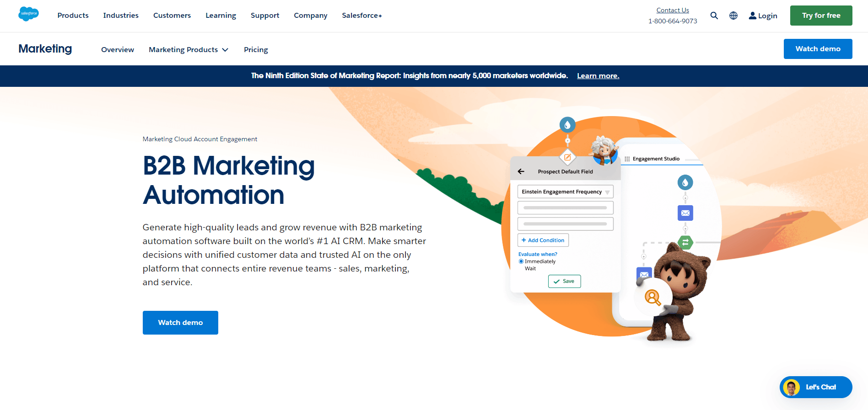Click Watch demo in the top navigation bar
Screen dimensions: 868x410
(x=818, y=49)
